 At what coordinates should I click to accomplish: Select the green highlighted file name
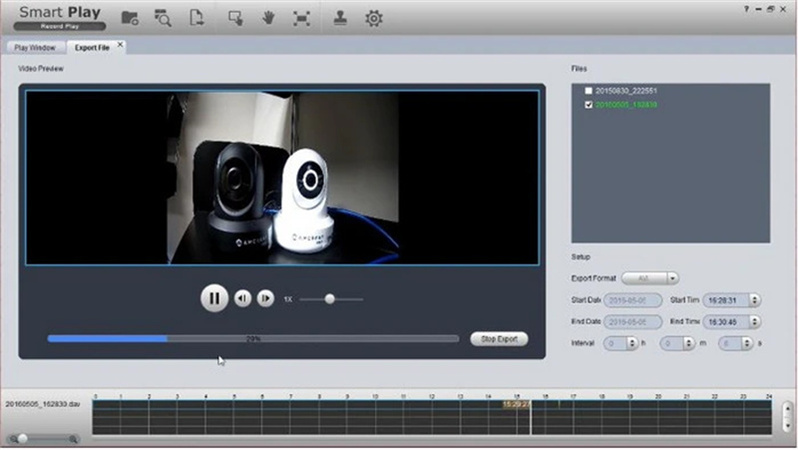point(626,104)
